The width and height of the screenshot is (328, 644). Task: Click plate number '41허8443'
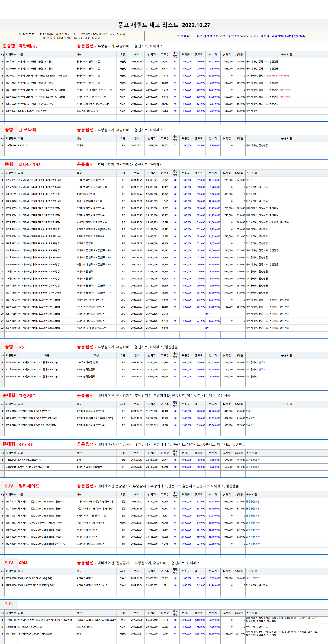point(11,620)
